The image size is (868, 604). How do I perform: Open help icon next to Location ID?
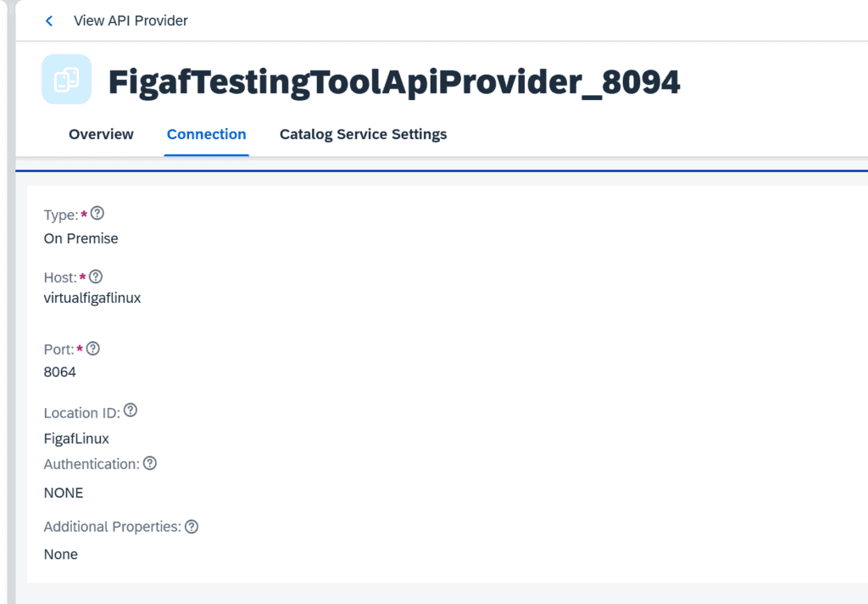[131, 410]
